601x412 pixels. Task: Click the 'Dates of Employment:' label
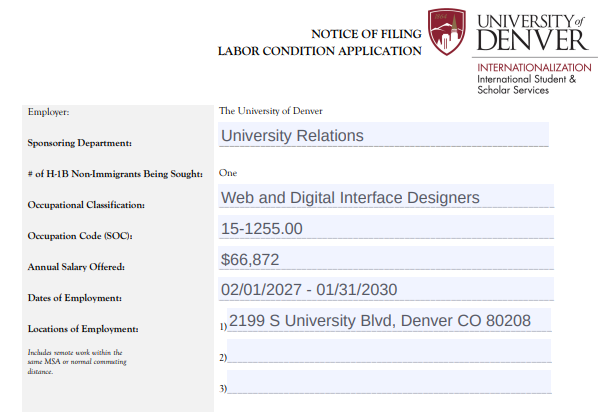point(74,298)
